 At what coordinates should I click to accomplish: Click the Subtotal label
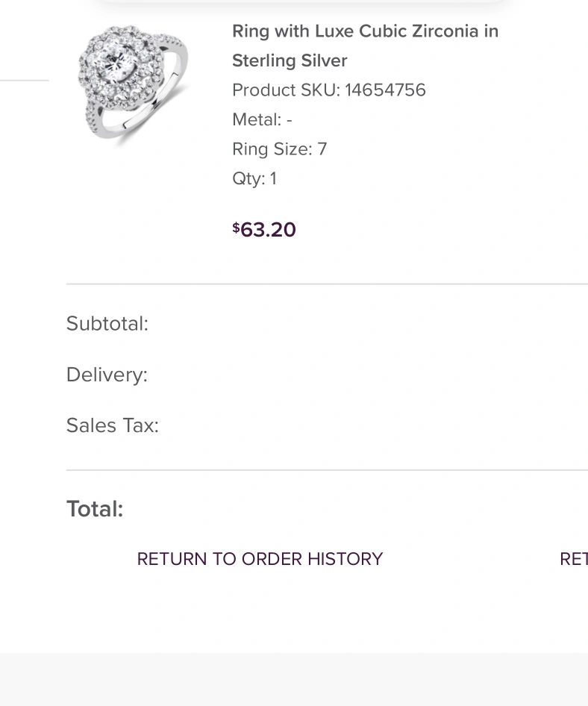[107, 323]
